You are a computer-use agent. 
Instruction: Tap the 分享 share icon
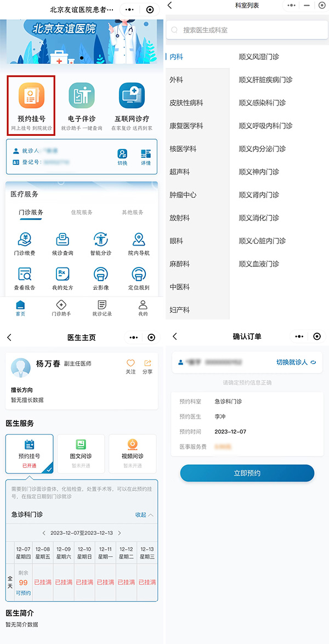coord(148,363)
